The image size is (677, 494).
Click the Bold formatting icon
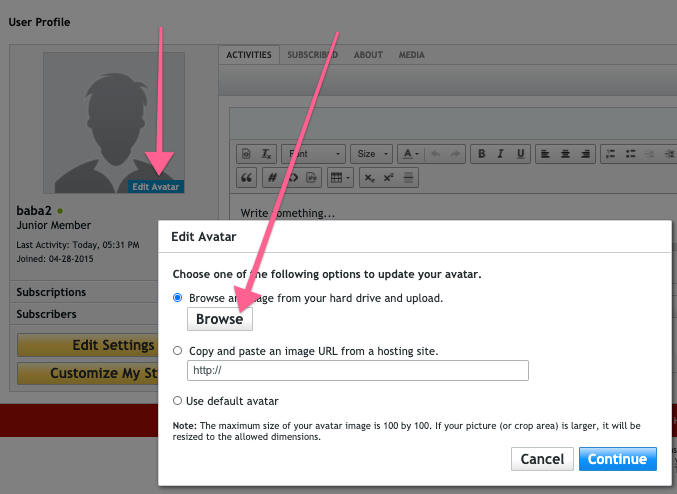click(x=482, y=154)
